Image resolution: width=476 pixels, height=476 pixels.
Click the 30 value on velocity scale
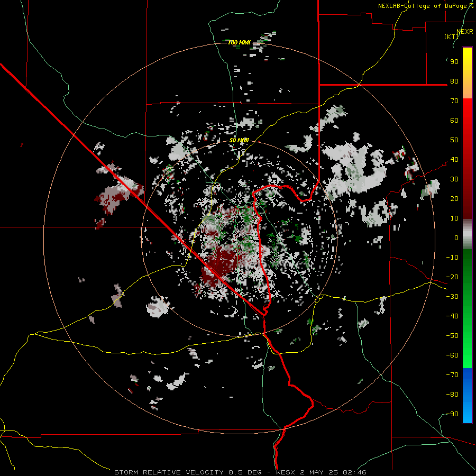click(x=454, y=179)
